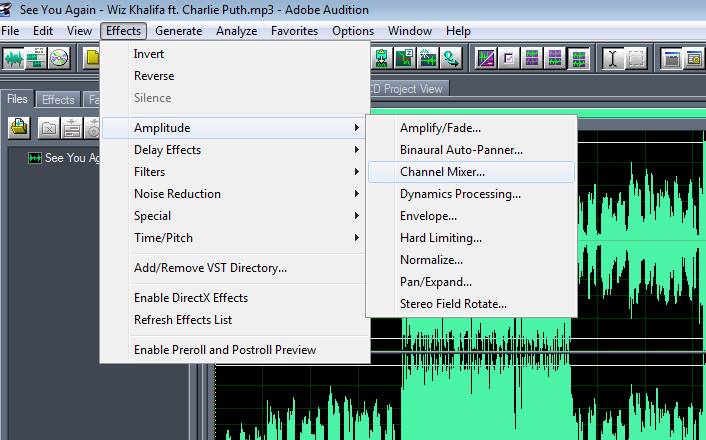Click the New File yellow page icon

point(92,58)
